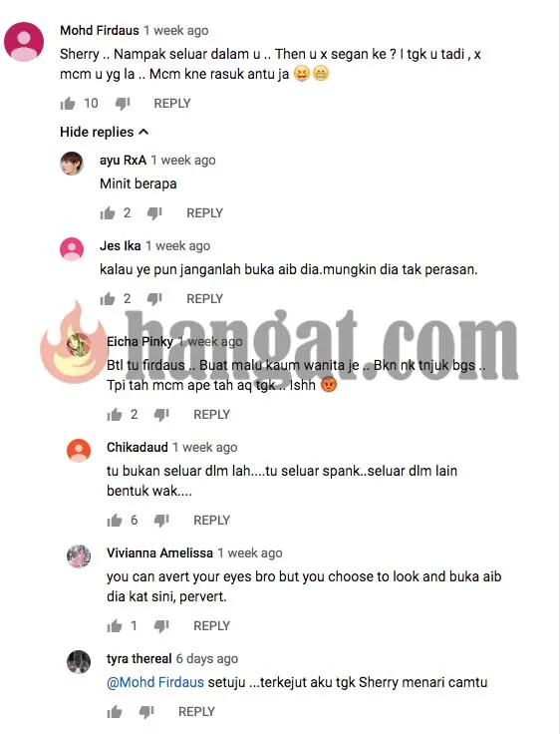Viewport: 560px width, 734px height.
Task: Open ayu RxA's profile avatar
Action: coord(72,164)
